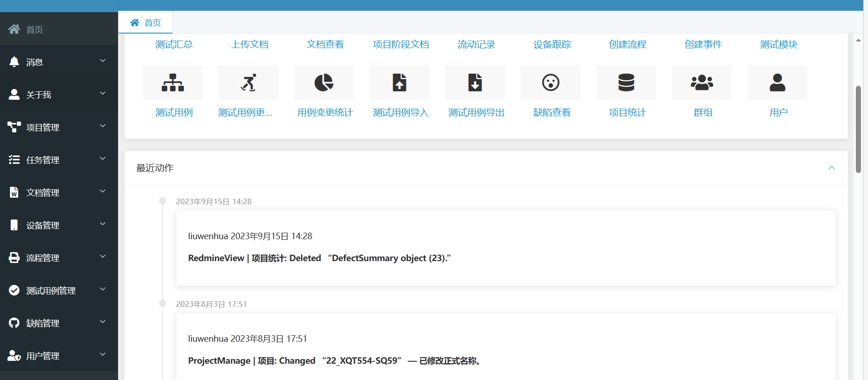Expand the 流程管理 menu chevron
Image resolution: width=868 pixels, height=380 pixels.
(x=103, y=256)
